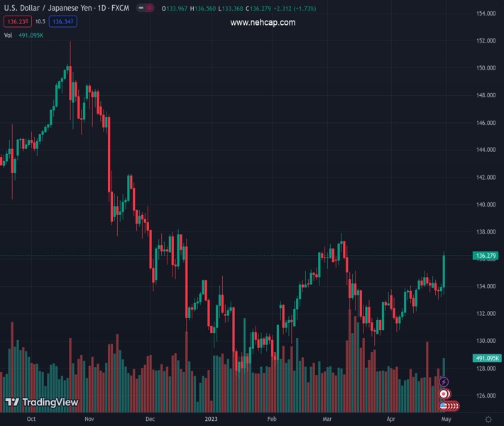Click the pink approximate-sign indicator in title pill
The width and height of the screenshot is (504, 426).
tap(149, 8)
